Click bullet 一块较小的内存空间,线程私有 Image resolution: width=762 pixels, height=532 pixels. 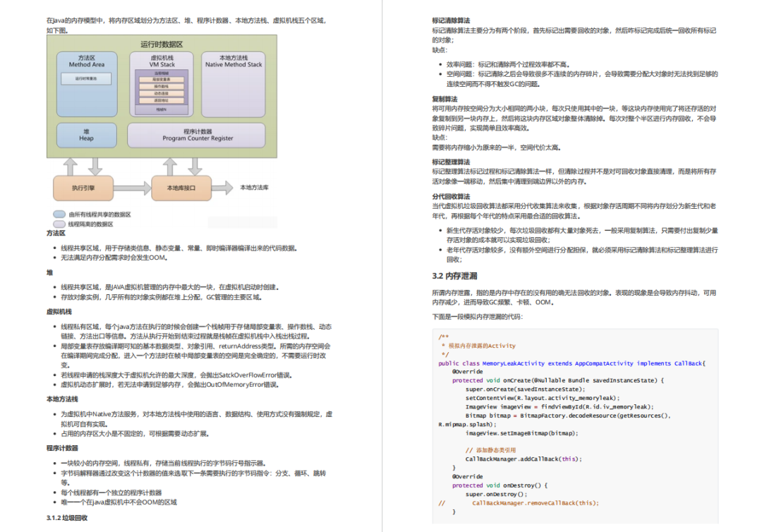(x=163, y=463)
